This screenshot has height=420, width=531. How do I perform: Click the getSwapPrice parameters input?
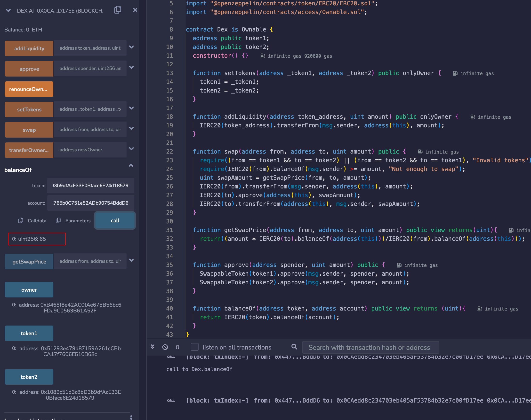tap(90, 261)
